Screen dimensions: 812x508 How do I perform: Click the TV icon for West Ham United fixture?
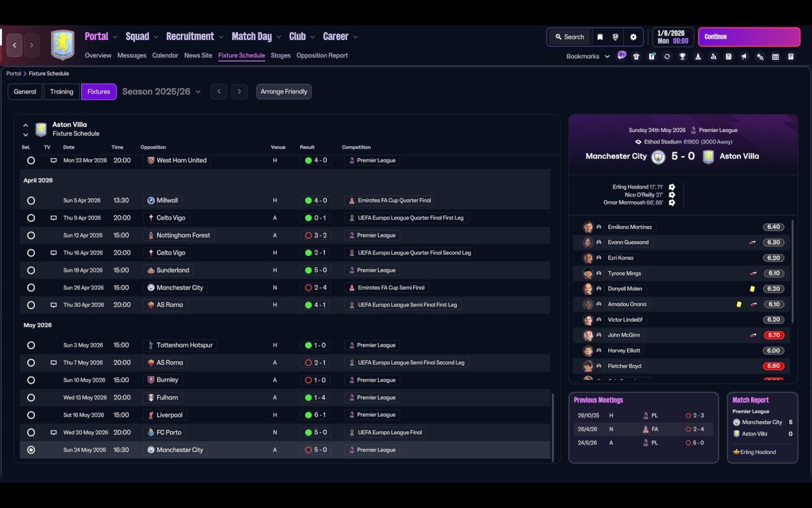[54, 161]
